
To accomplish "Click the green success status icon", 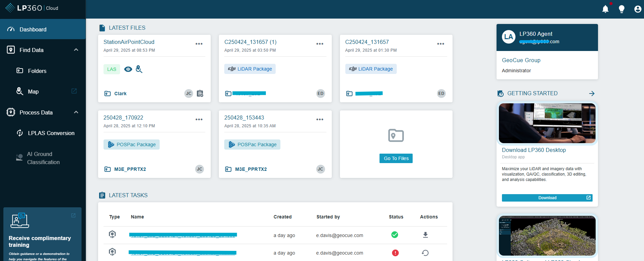I will coord(395,235).
